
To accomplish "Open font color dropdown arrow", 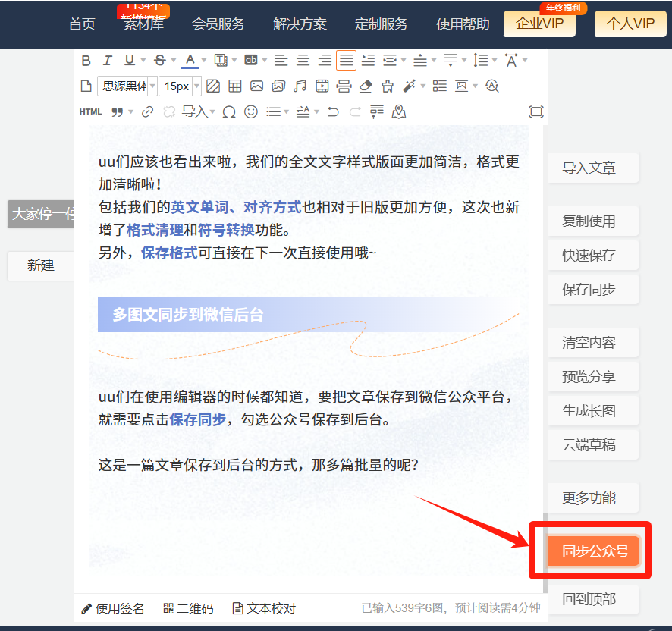I will coord(204,61).
